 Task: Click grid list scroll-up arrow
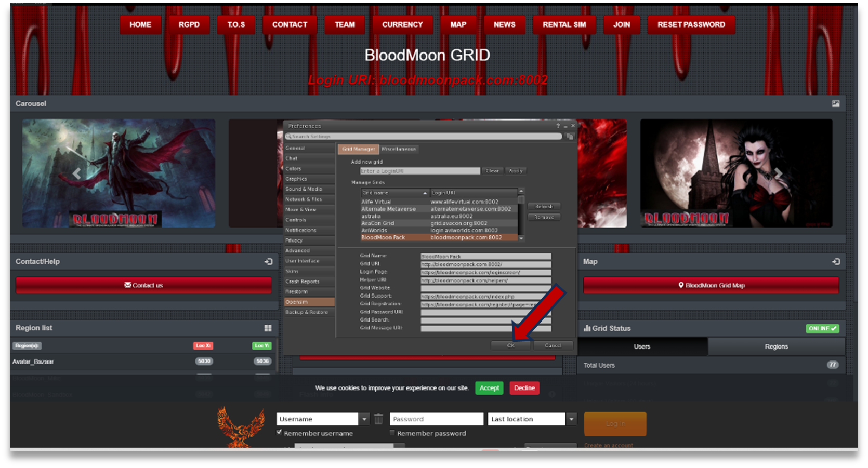(x=521, y=191)
